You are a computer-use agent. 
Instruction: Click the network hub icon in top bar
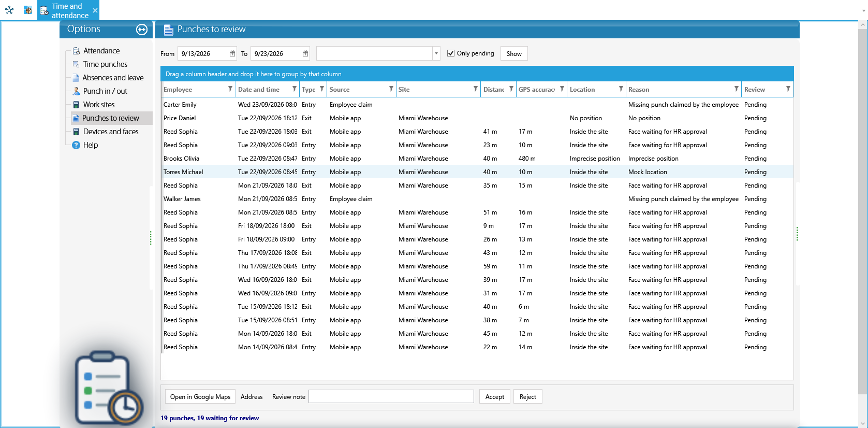coord(9,10)
